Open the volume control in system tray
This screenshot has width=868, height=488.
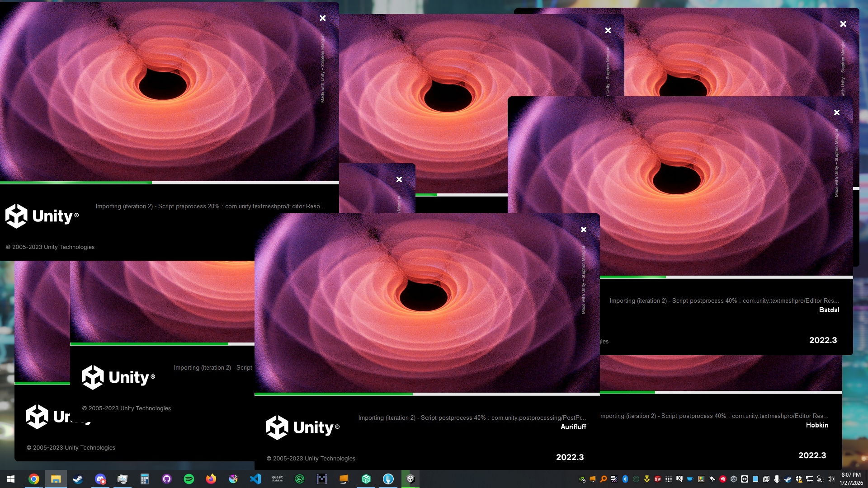pos(831,479)
